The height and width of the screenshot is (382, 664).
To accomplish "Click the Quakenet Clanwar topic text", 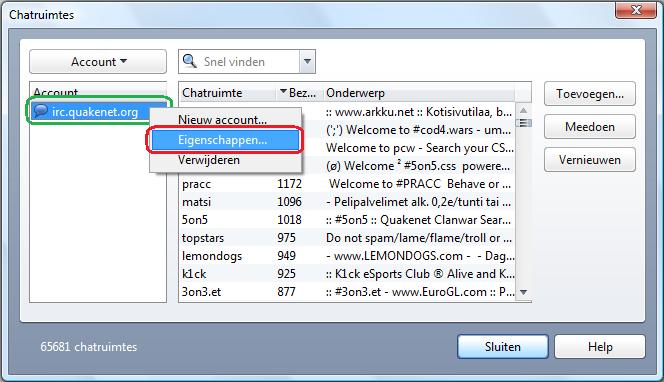I will 419,220.
